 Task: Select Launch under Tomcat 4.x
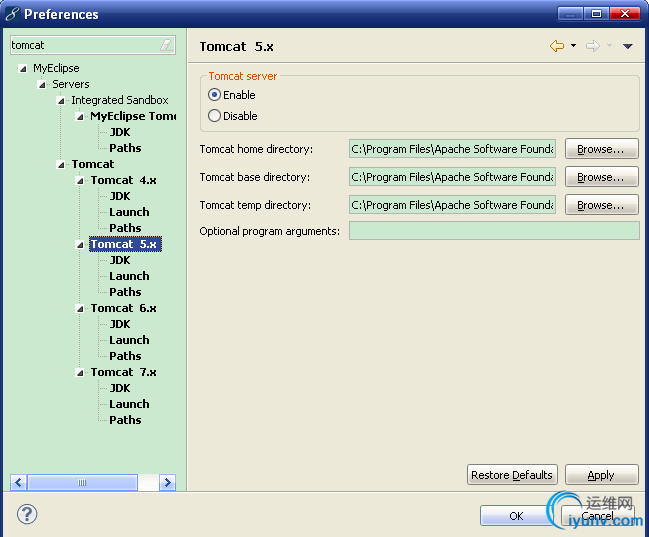[129, 212]
